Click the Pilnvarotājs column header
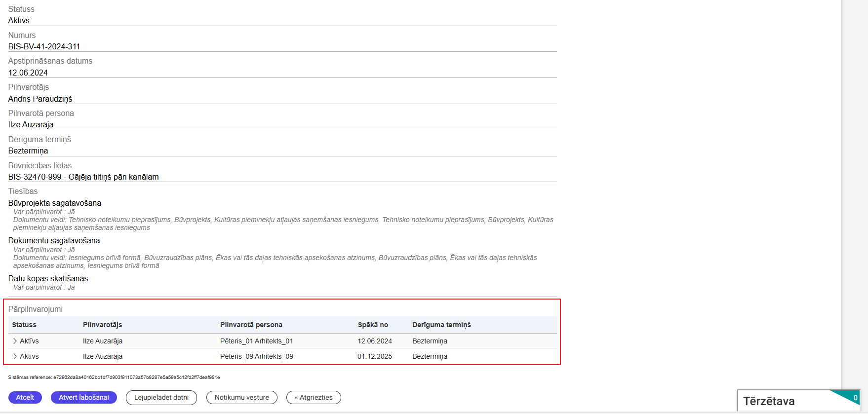 pyautogui.click(x=103, y=325)
